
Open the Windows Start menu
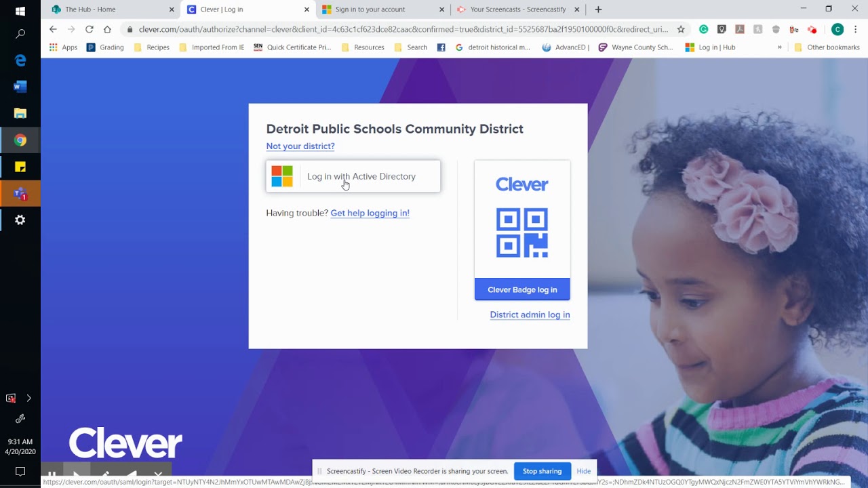20,11
